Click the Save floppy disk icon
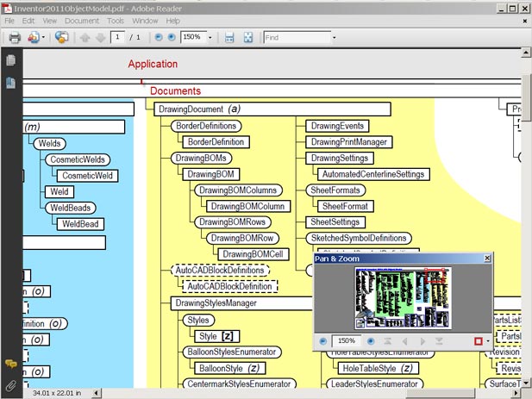This screenshot has width=532, height=399. [229, 38]
